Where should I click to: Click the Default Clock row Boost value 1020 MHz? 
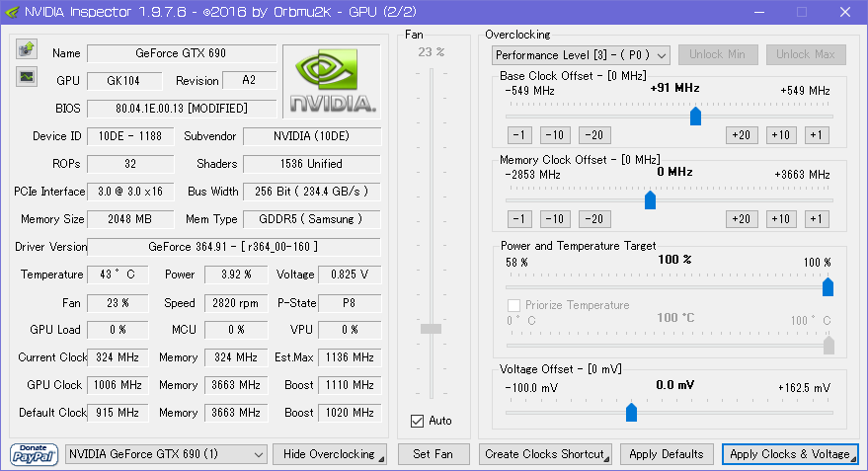[x=350, y=413]
